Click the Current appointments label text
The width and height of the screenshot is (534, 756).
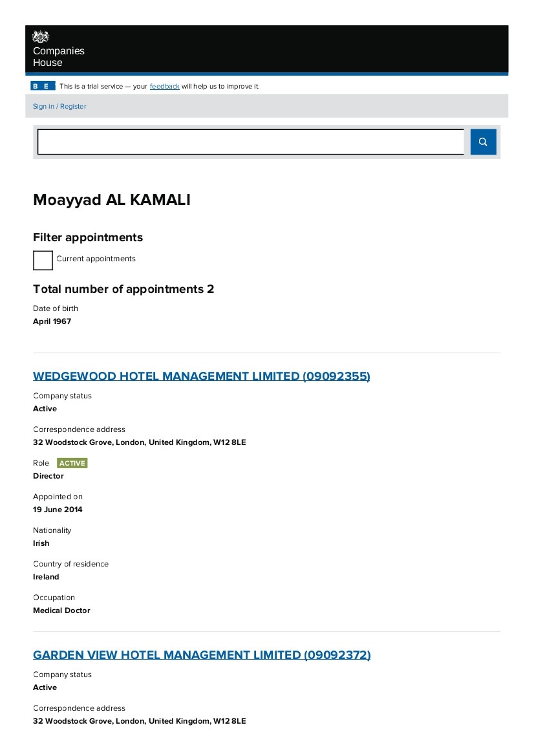[x=96, y=259]
